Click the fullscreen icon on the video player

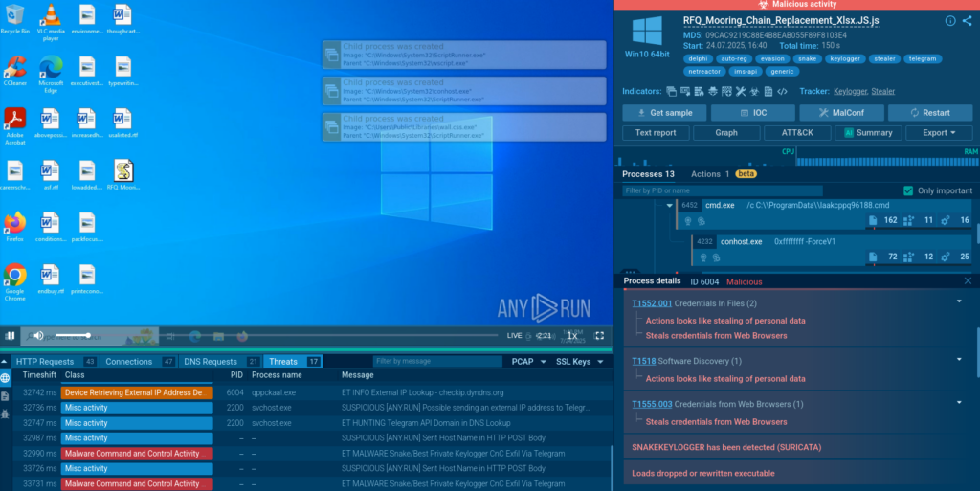pos(599,336)
